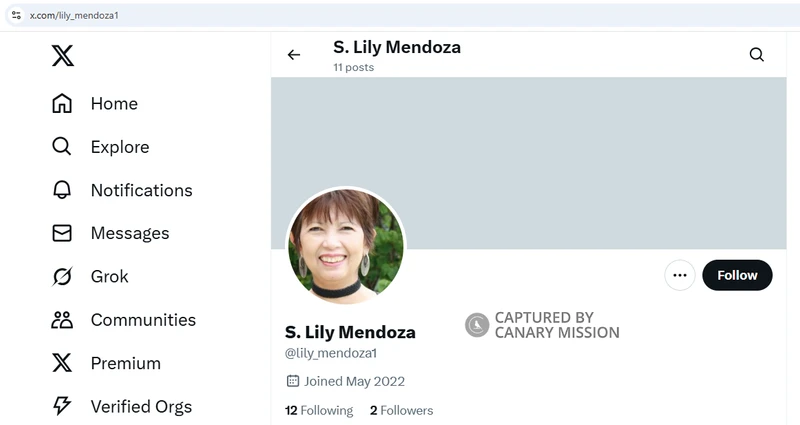Screen dimensions: 800x425
Task: Click the S. Lily Mendoza header title
Action: point(397,47)
